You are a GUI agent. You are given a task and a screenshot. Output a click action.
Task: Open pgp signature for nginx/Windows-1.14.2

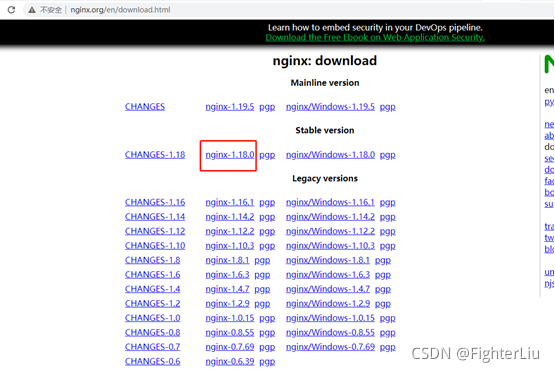[388, 217]
